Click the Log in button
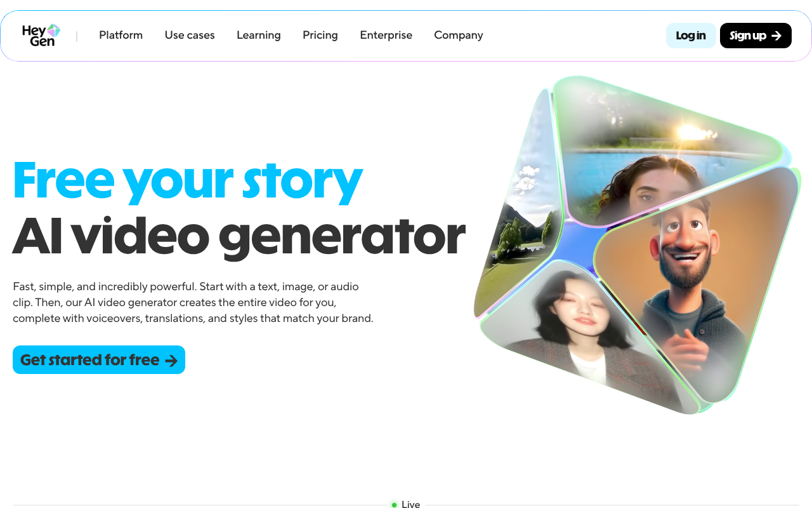812x508 pixels. pyautogui.click(x=691, y=36)
